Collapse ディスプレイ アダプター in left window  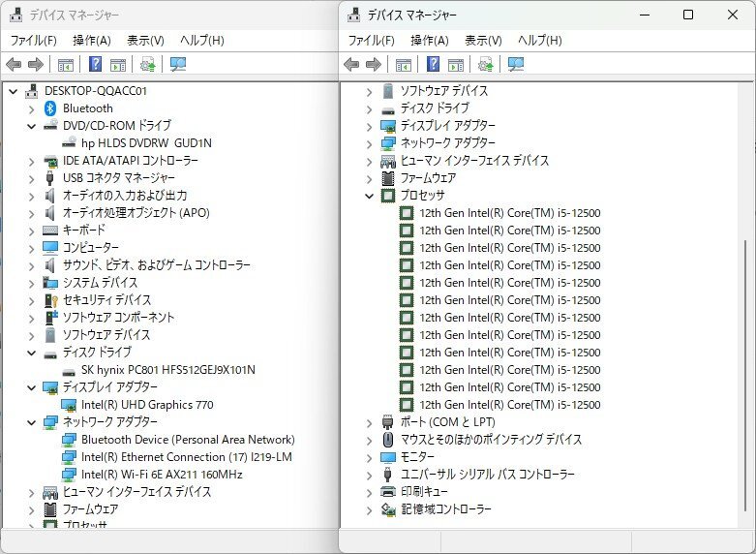[x=32, y=387]
